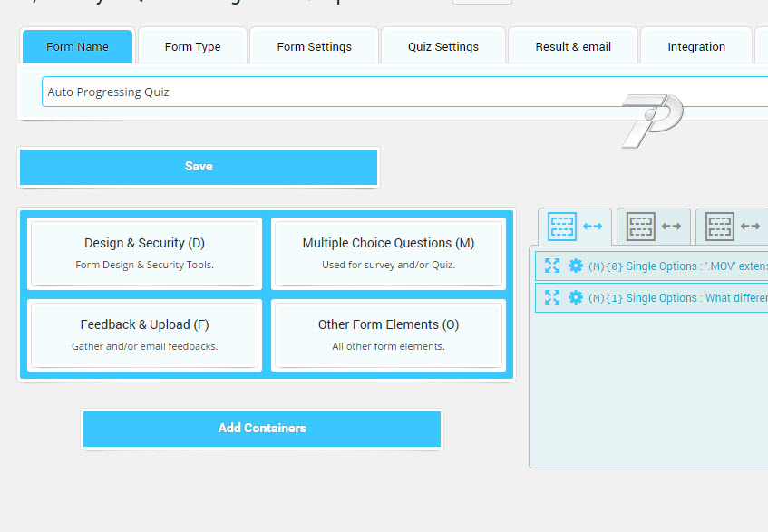
Task: Expand the Multiple Choice Questions (M) panel
Action: (388, 253)
